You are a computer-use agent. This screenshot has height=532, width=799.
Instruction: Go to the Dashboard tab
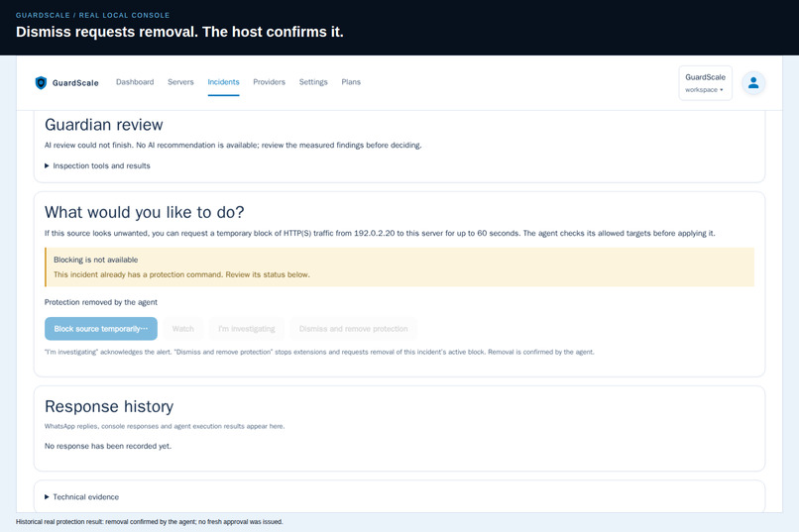click(x=135, y=82)
